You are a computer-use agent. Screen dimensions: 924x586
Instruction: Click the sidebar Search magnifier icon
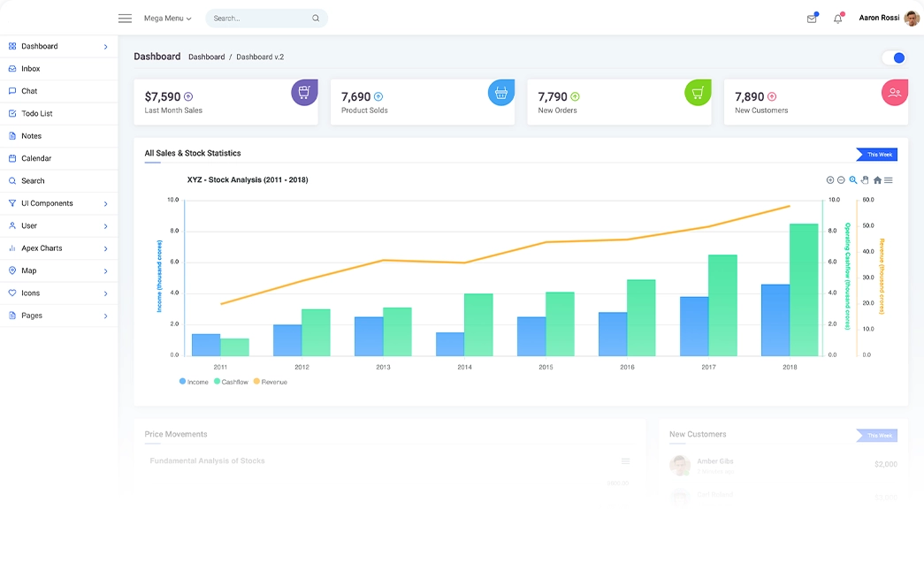[x=12, y=181]
